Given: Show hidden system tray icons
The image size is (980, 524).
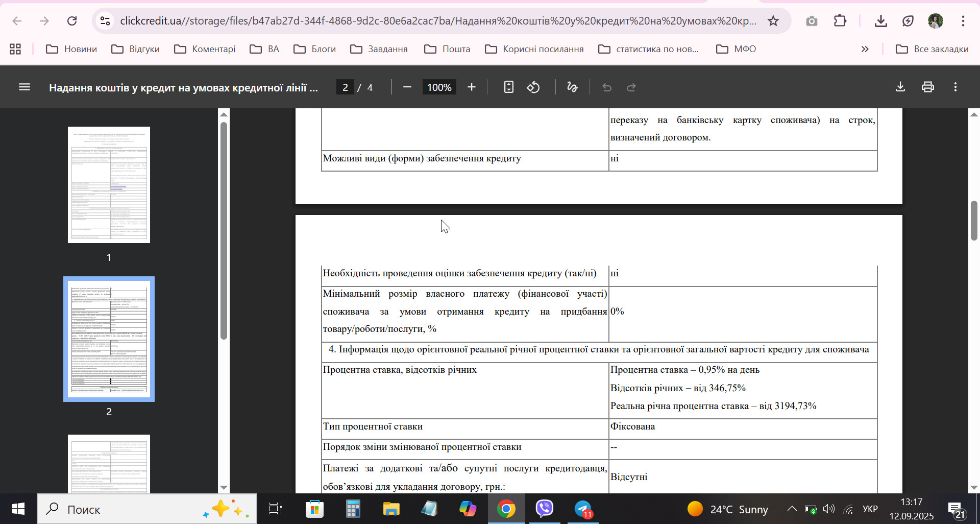Looking at the screenshot, I should (792, 509).
